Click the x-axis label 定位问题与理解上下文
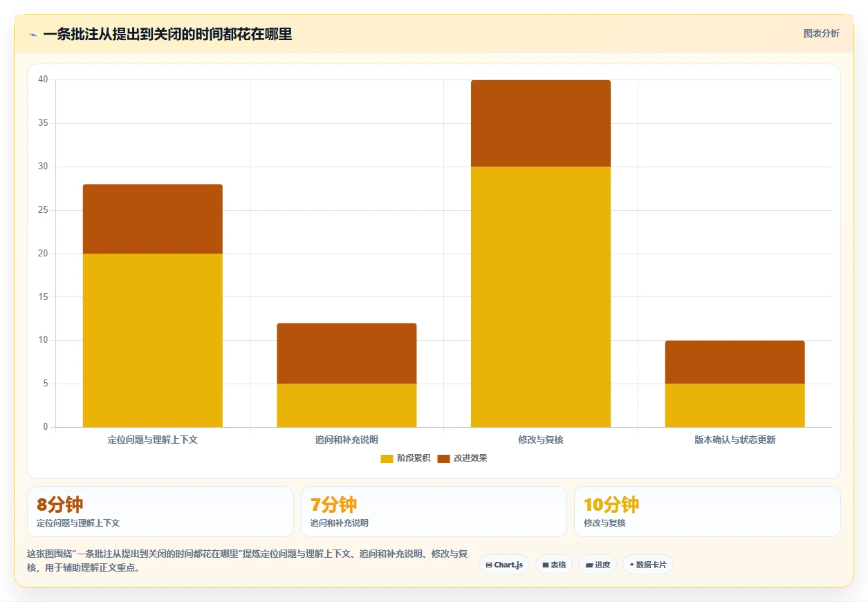Image resolution: width=868 pixels, height=602 pixels. click(x=153, y=440)
